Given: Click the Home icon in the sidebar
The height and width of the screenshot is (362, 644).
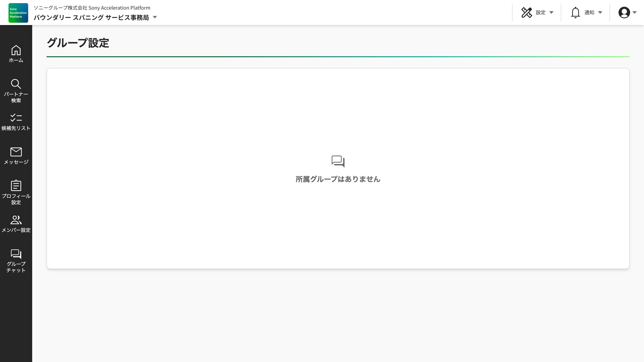Looking at the screenshot, I should [16, 51].
